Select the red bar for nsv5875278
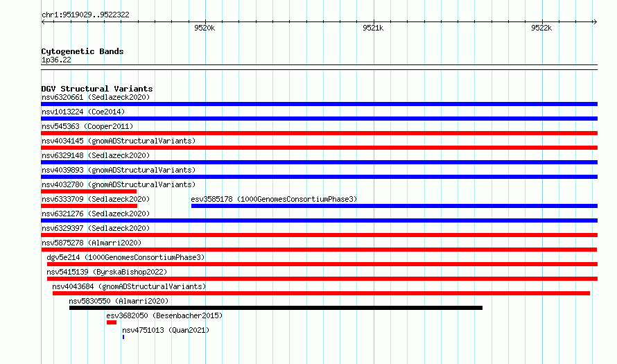 point(319,250)
